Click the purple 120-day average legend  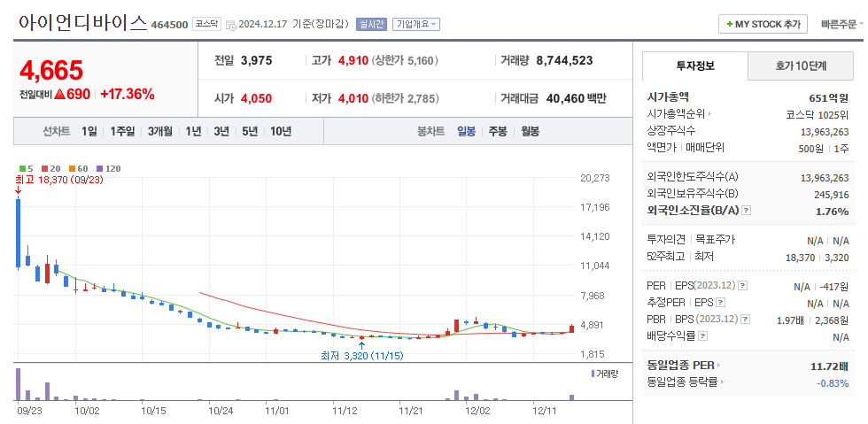pyautogui.click(x=108, y=169)
